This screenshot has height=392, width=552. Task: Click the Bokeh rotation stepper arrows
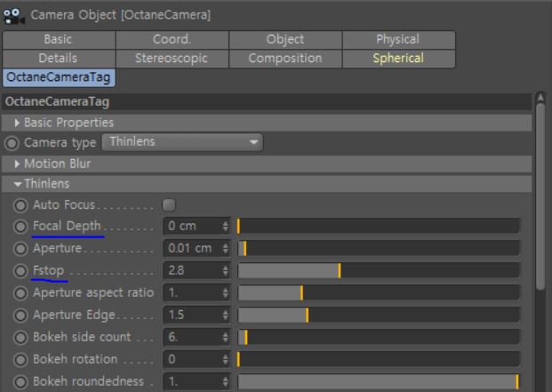(226, 359)
